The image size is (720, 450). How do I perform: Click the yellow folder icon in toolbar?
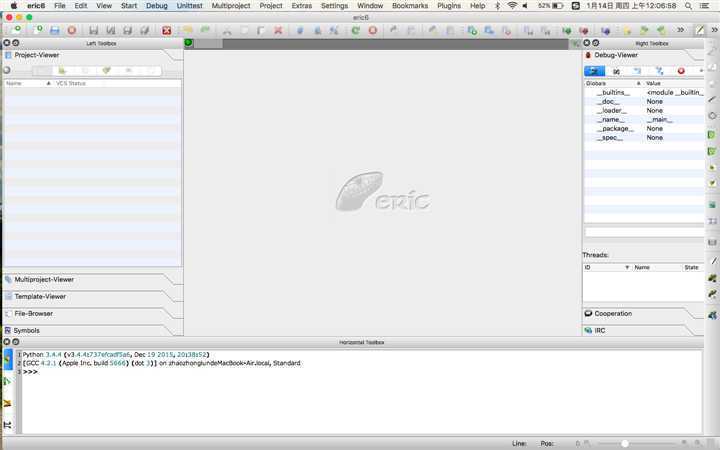pos(188,30)
